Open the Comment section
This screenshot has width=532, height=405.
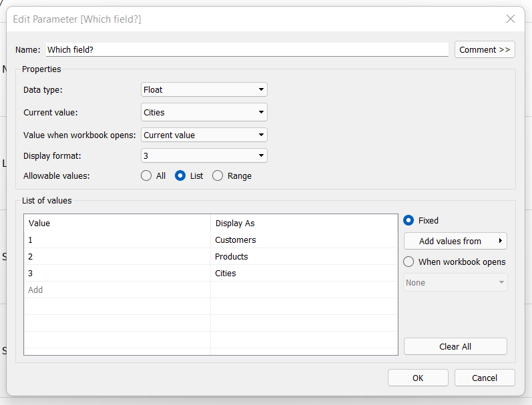point(485,49)
